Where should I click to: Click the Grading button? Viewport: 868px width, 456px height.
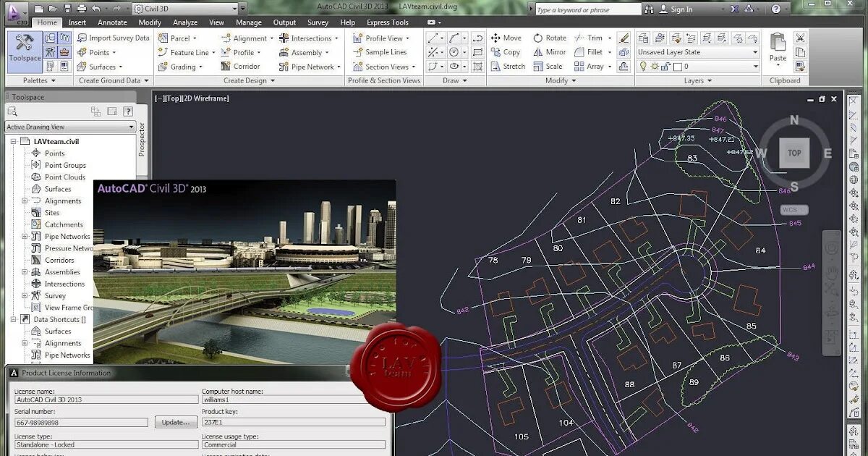click(x=179, y=66)
